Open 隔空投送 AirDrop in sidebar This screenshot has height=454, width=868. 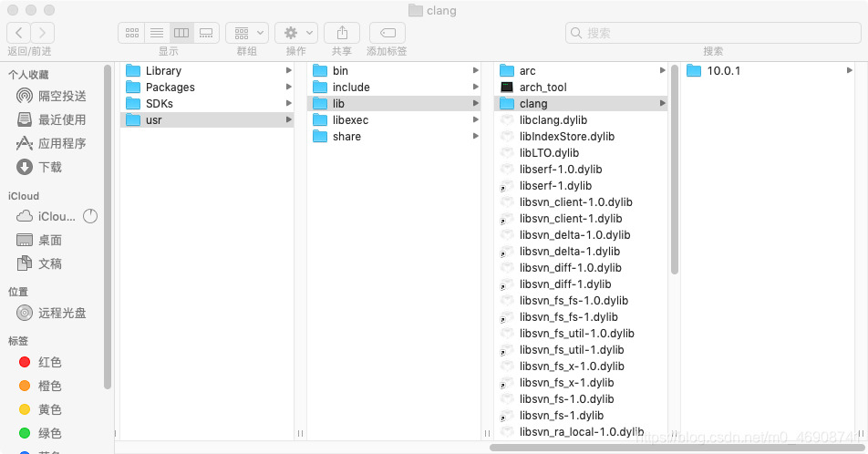[x=51, y=96]
